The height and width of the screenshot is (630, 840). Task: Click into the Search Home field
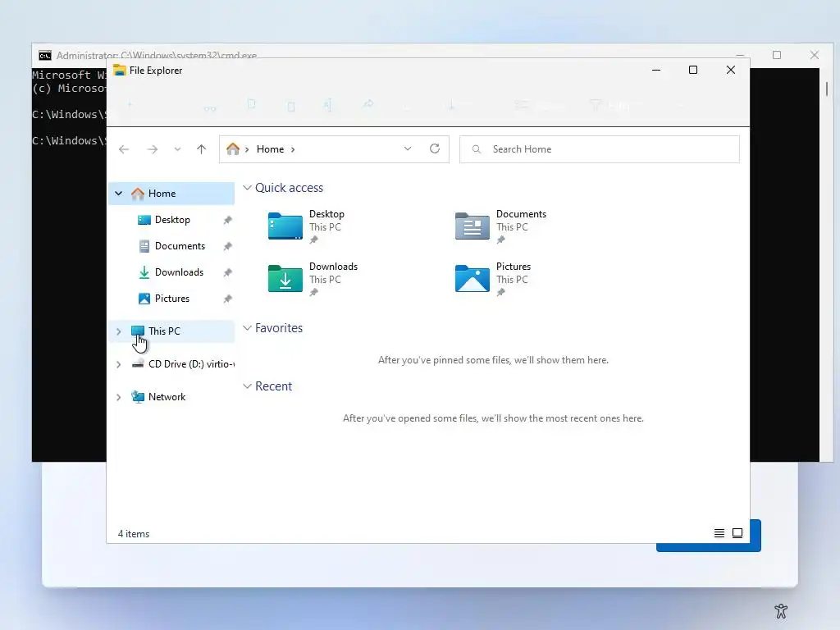pos(600,149)
